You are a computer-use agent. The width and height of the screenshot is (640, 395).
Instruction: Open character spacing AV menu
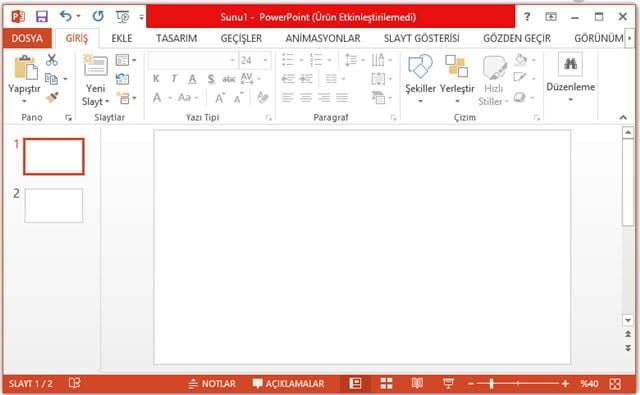[x=250, y=78]
